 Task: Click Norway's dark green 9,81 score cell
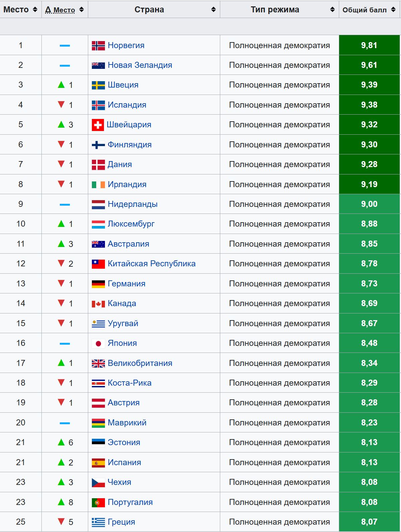[x=369, y=45]
